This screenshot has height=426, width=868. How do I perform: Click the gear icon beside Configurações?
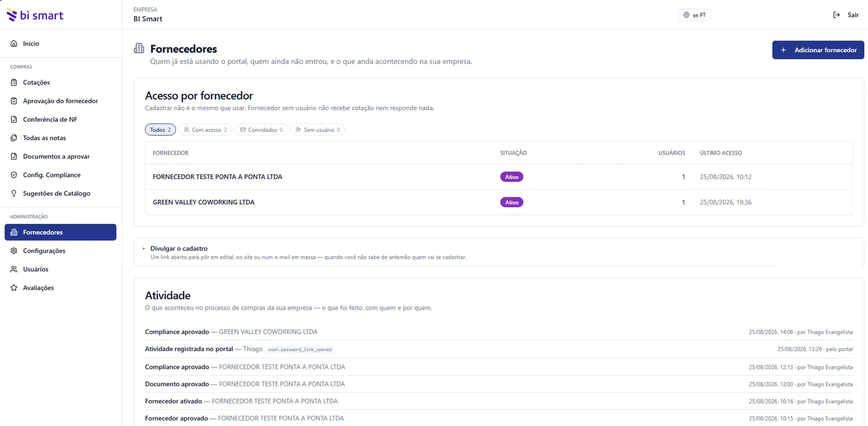14,251
